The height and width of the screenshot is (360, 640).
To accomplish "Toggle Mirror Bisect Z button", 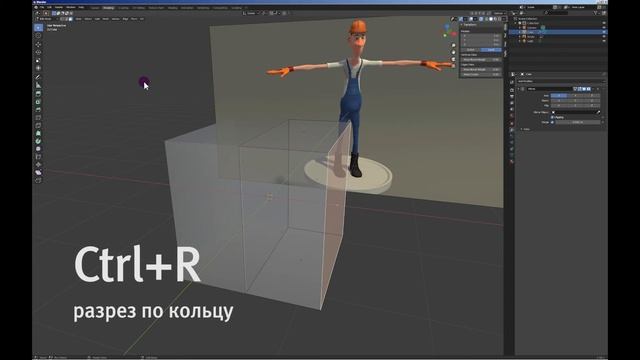I will [592, 100].
